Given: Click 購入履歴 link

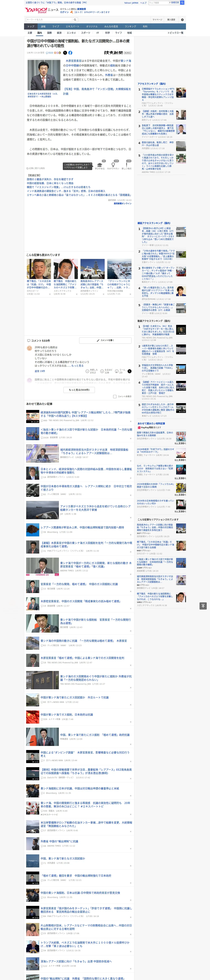Looking at the screenshot, I should (171, 19).
